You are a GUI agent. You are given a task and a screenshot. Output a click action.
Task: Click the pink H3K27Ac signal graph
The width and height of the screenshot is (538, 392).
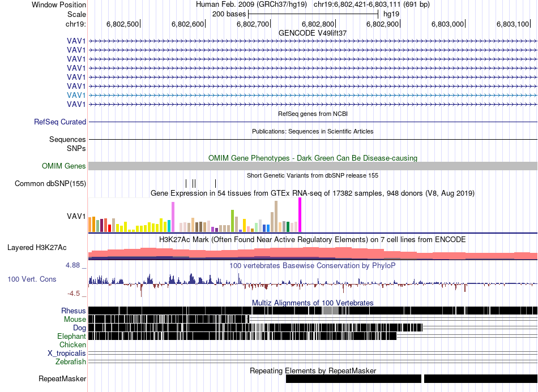click(313, 253)
